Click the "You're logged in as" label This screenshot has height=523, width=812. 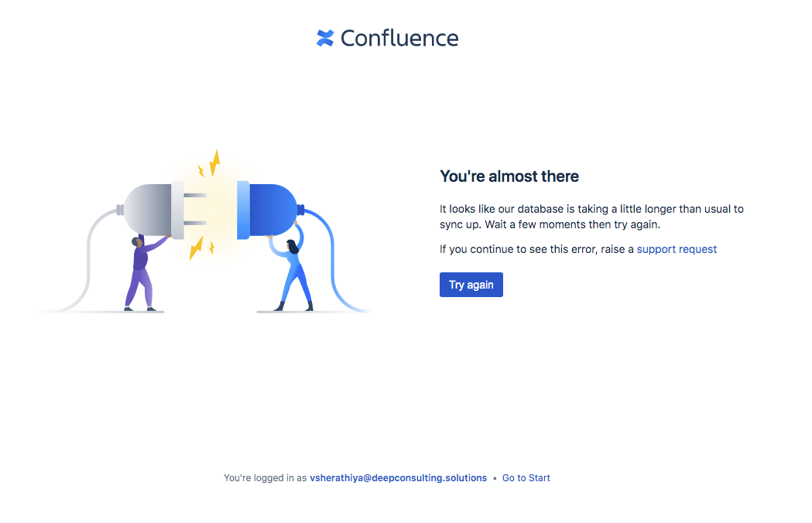pos(266,478)
